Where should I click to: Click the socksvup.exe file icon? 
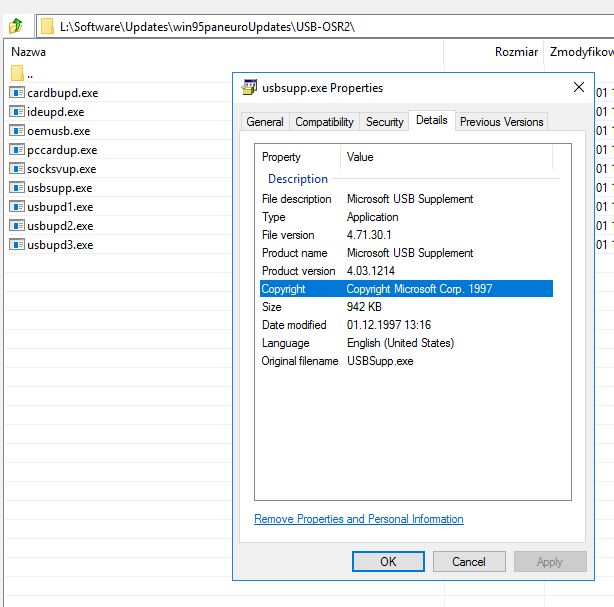click(17, 169)
